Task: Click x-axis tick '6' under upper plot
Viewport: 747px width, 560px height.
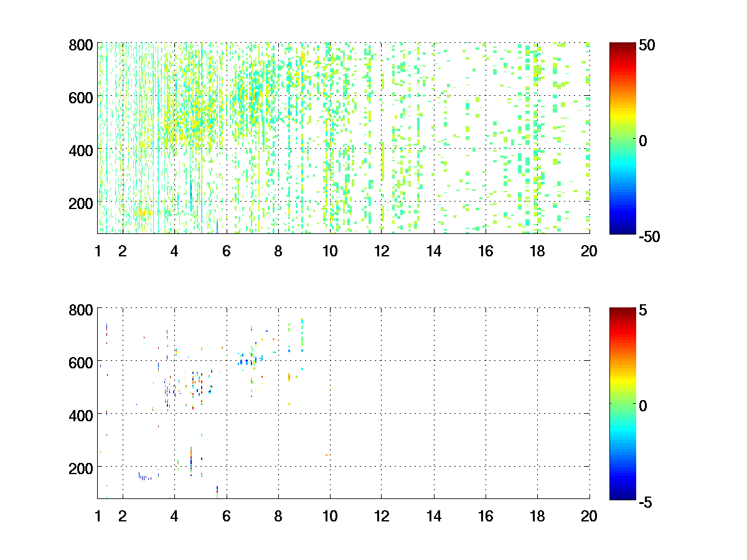Action: tap(226, 251)
